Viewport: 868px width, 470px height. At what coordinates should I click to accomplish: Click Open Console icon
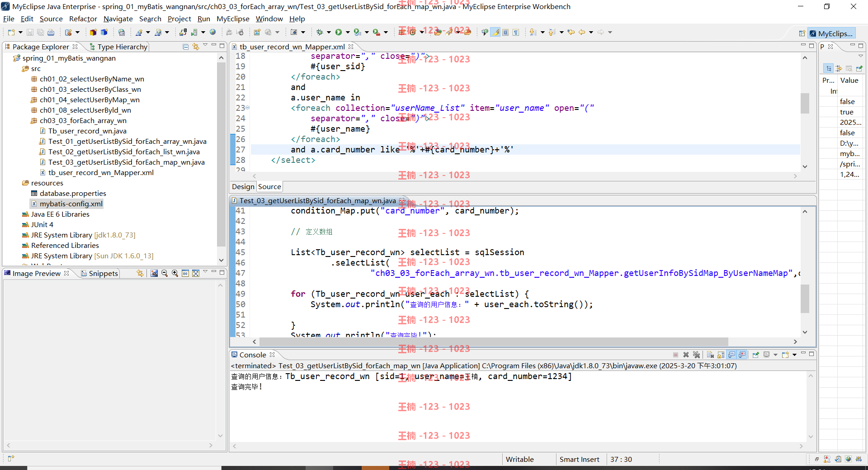tap(785, 355)
